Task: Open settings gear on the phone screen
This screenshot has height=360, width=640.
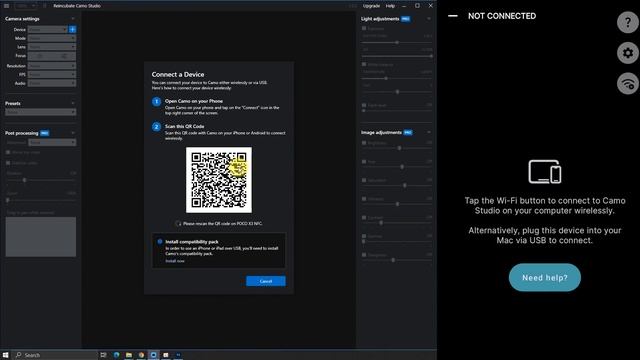Action: [628, 53]
